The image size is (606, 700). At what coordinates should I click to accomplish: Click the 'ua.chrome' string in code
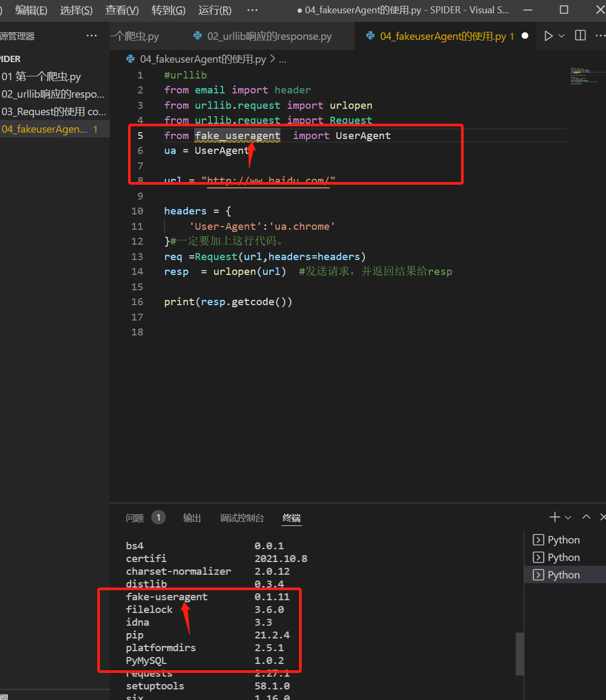[x=302, y=226]
